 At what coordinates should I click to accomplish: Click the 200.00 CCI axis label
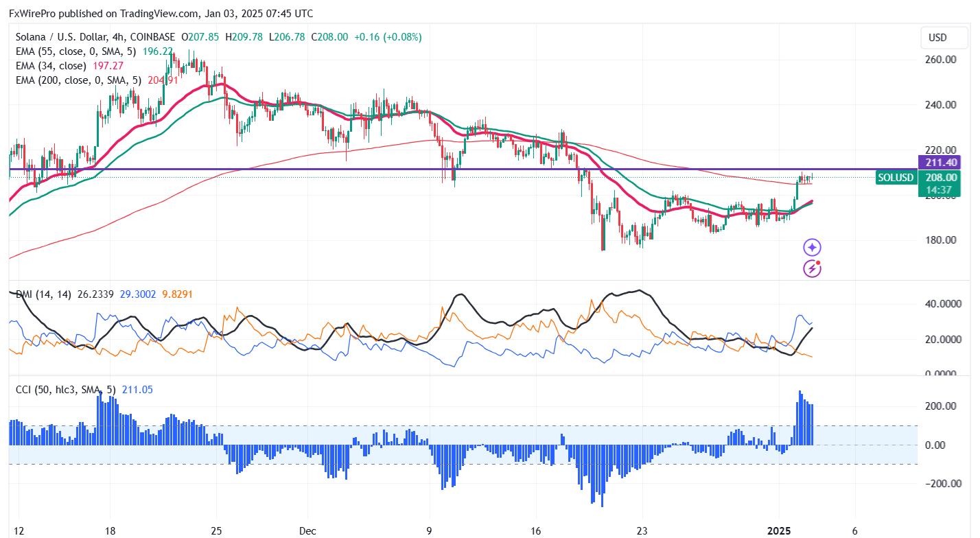940,406
